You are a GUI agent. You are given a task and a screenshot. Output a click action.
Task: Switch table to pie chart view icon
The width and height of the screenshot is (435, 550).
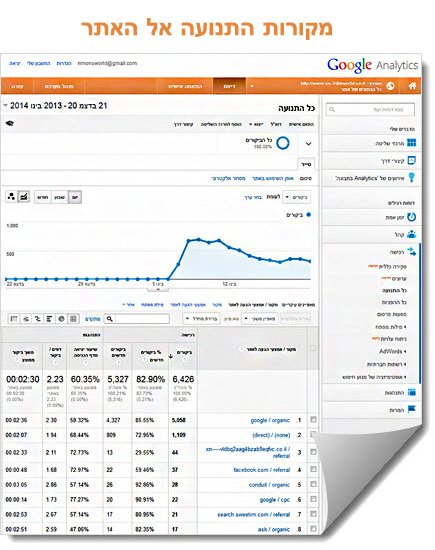pos(61,318)
